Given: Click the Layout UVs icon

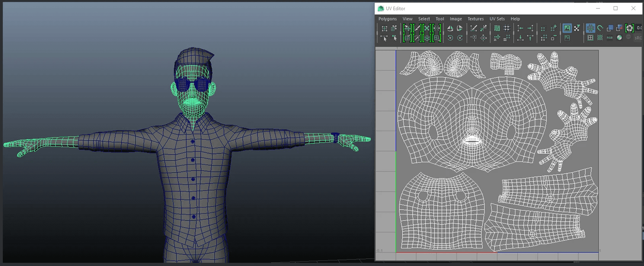Looking at the screenshot, I should click(497, 28).
